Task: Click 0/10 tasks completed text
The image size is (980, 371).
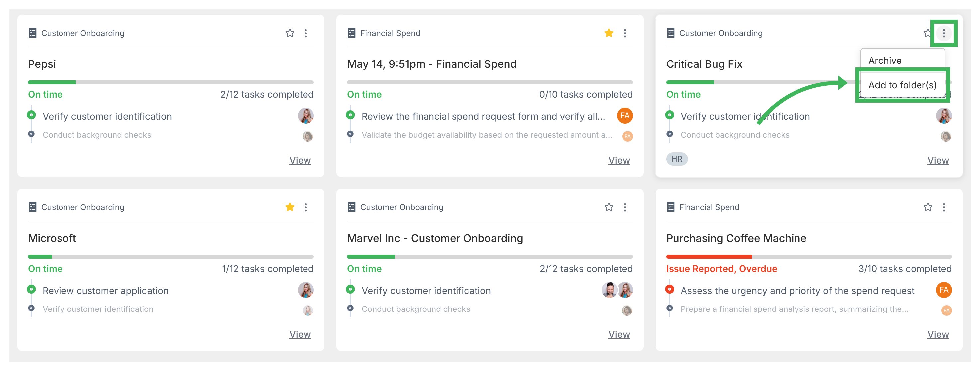Action: [x=585, y=94]
